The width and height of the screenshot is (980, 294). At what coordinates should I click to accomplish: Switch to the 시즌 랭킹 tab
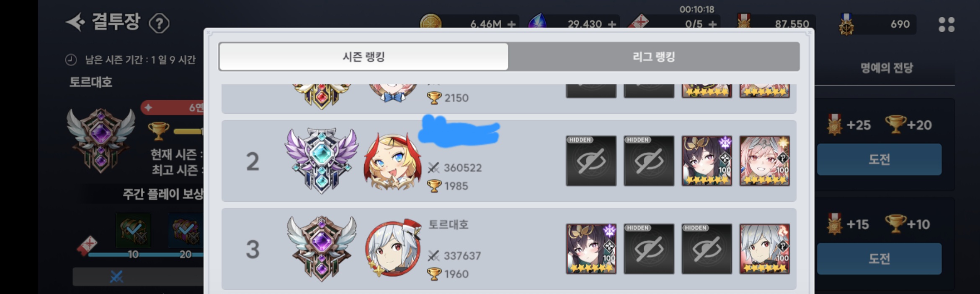[364, 57]
